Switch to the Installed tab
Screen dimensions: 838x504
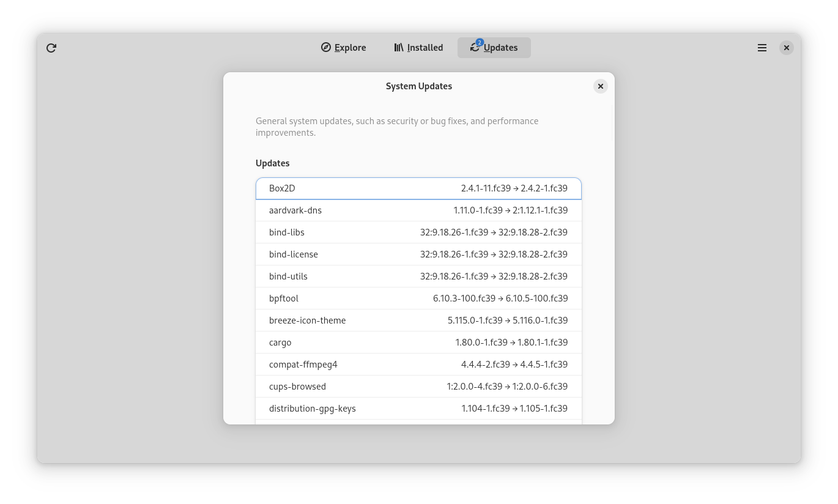click(418, 48)
